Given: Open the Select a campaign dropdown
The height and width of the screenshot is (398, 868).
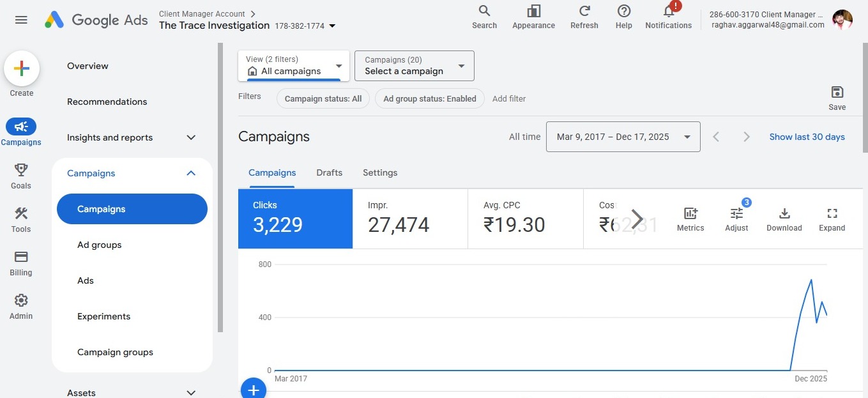Looking at the screenshot, I should coord(414,66).
